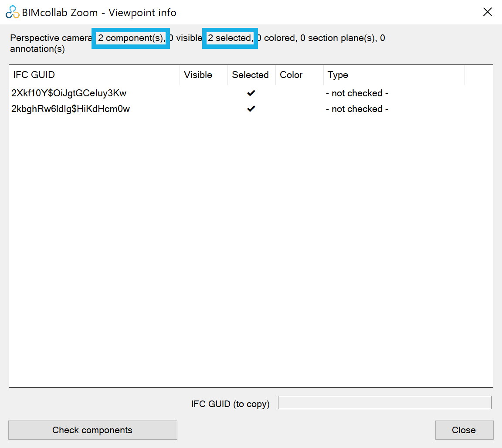Click Type value of 2Xkf10Y$OiJgtGCeluy3Kw row
The height and width of the screenshot is (448, 502).
[x=357, y=93]
